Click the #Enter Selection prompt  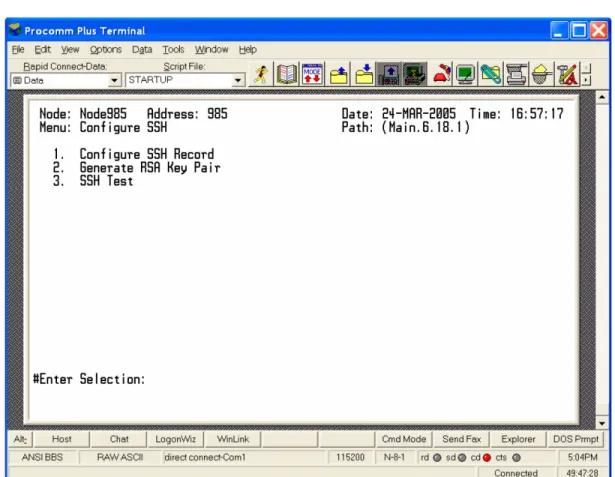(89, 379)
